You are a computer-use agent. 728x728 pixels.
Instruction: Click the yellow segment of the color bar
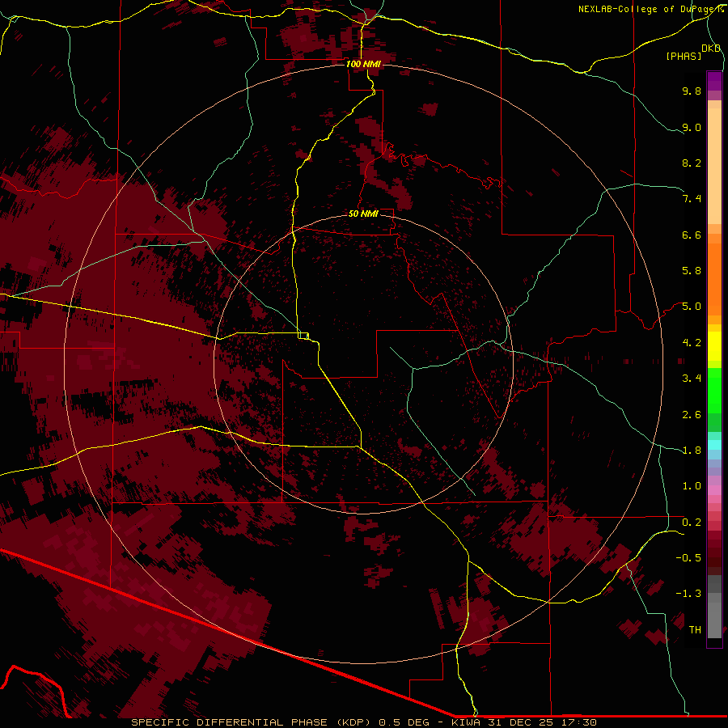714,346
